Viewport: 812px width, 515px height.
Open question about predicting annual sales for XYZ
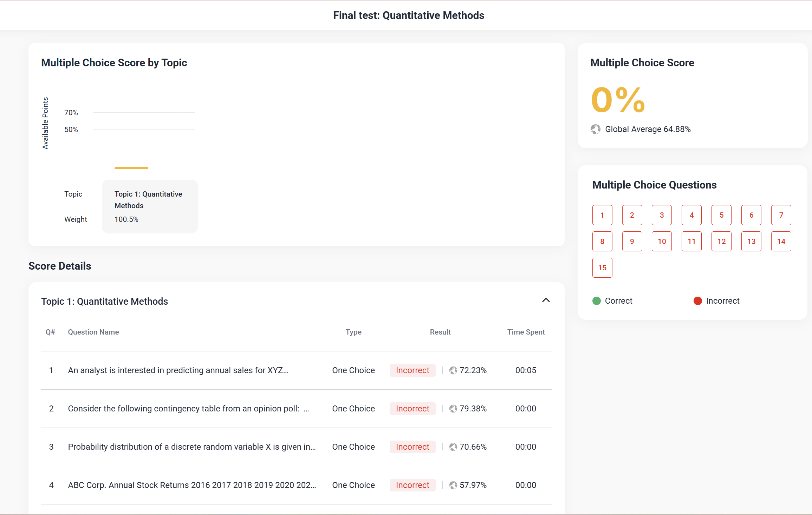(178, 370)
